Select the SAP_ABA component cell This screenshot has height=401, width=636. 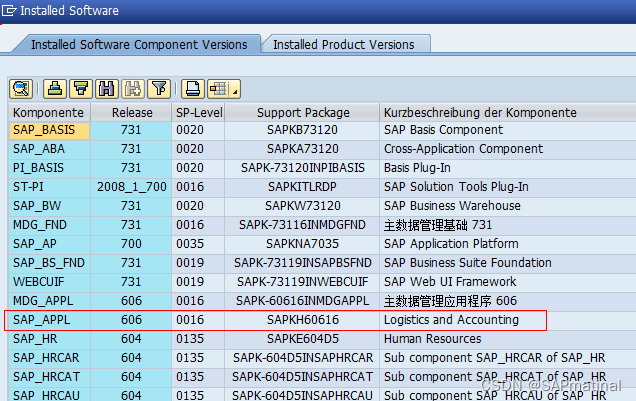coord(49,149)
